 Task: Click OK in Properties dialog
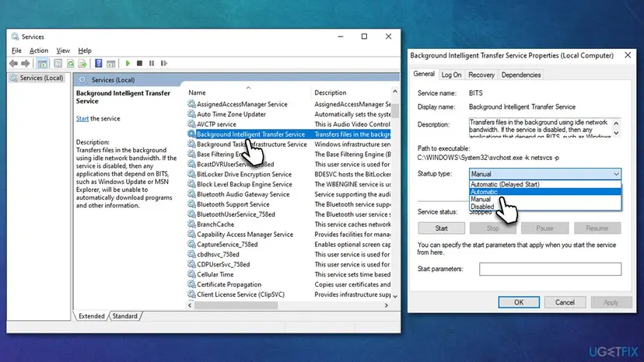pyautogui.click(x=519, y=302)
